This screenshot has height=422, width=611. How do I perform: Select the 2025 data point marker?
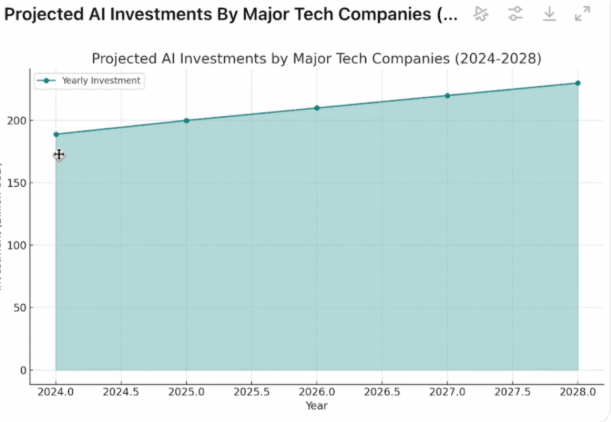point(186,121)
